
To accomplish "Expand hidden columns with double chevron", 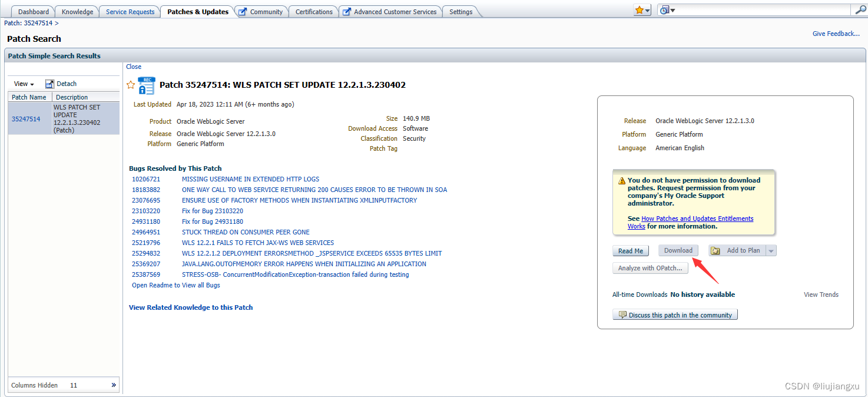I will [114, 385].
